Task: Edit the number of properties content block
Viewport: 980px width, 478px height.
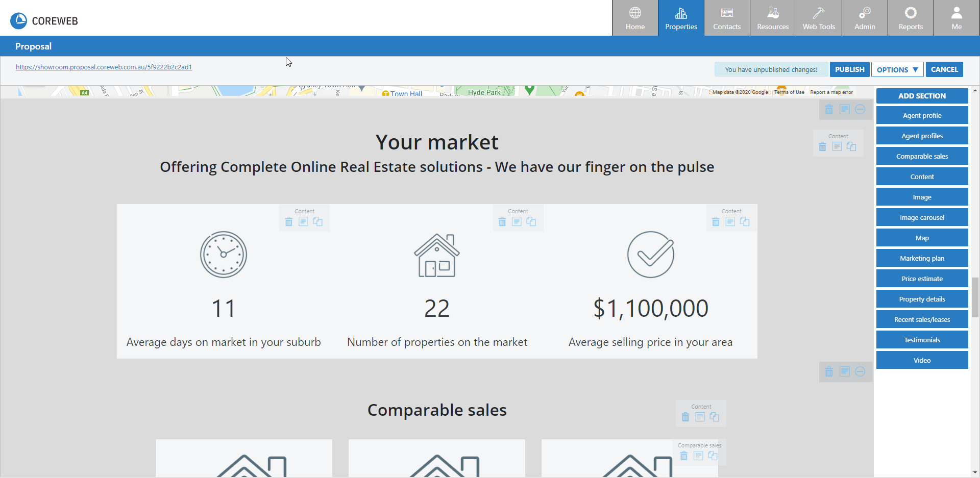Action: click(517, 222)
